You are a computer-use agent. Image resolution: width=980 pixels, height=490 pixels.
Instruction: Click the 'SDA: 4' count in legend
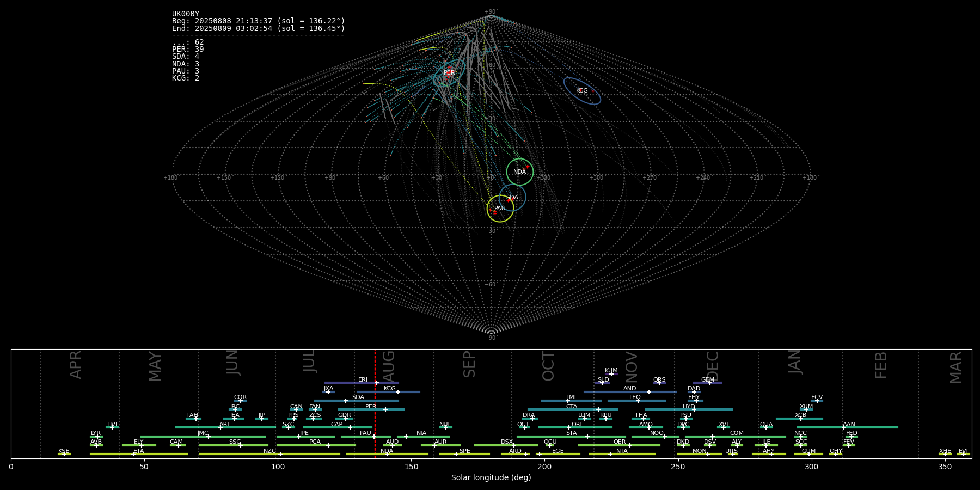tap(186, 57)
